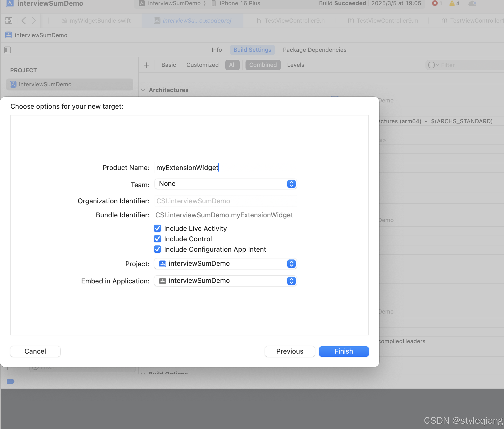Image resolution: width=504 pixels, height=429 pixels.
Task: Switch to the Package Dependencies tab
Action: 315,50
